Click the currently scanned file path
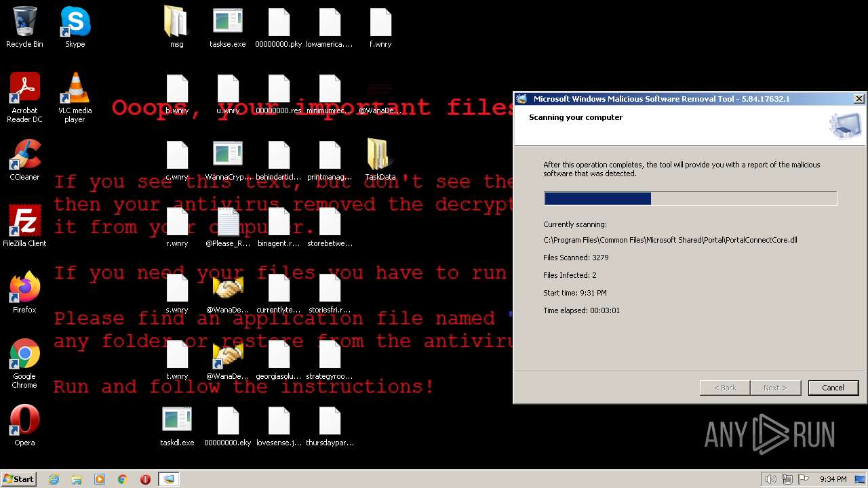Viewport: 868px width, 488px height. click(x=670, y=240)
